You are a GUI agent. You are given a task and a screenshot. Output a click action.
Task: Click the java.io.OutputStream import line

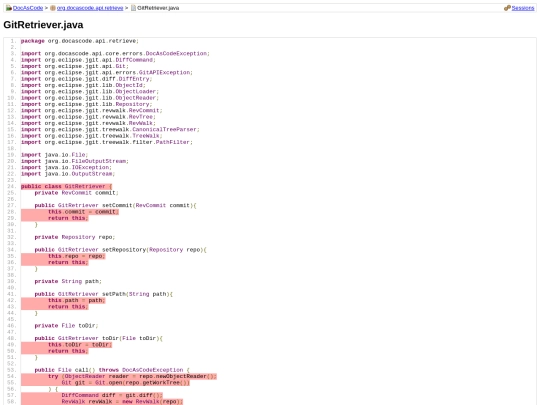68,174
